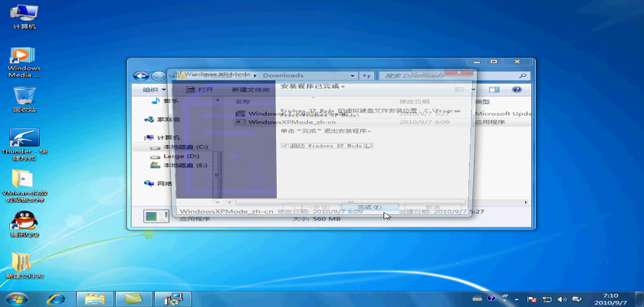
Task: Click the installer icon in the taskbar
Action: point(173,298)
